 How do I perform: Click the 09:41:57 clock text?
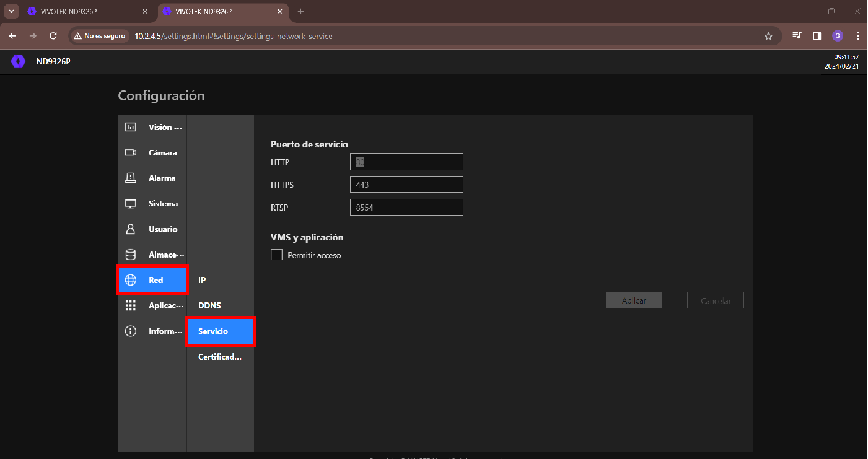[846, 57]
